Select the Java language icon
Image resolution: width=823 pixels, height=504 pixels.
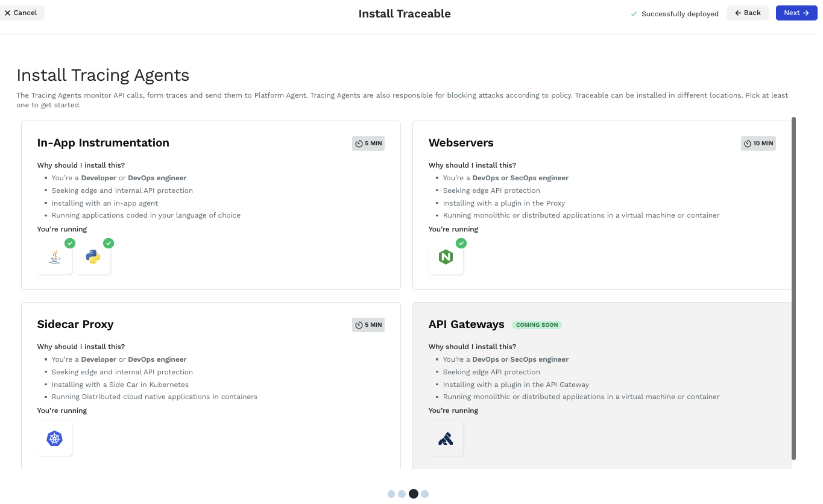click(x=55, y=257)
